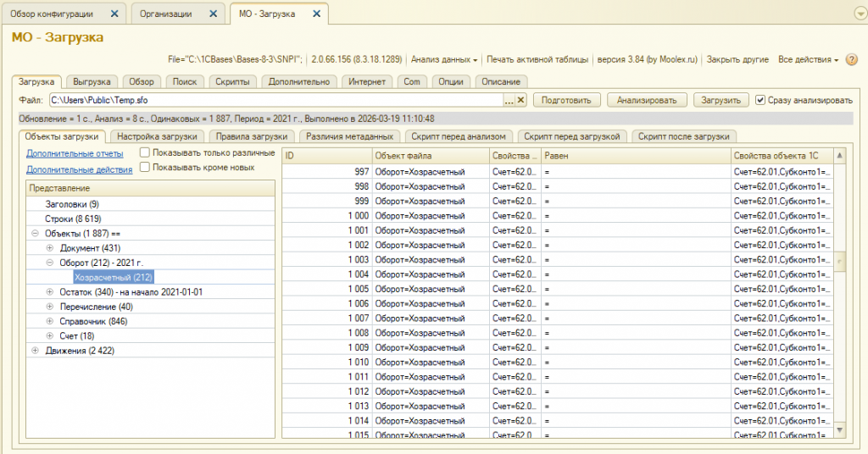Enable Показывать кроме новых checkbox
The image size is (868, 454).
tap(145, 167)
